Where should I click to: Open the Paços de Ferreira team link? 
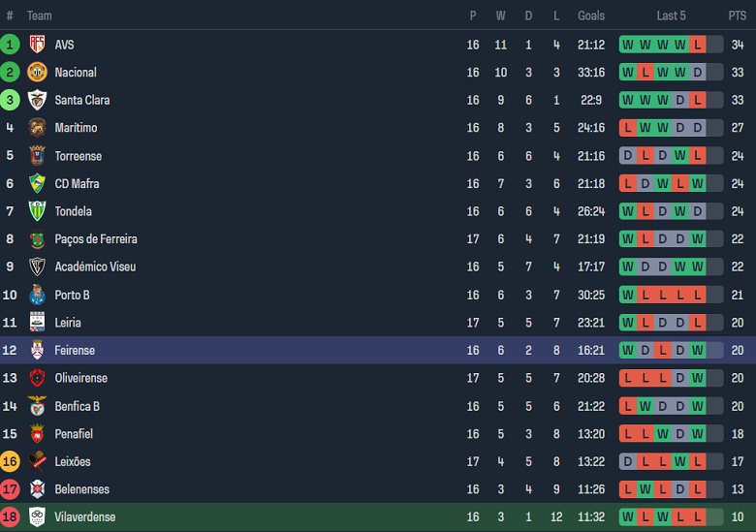(x=95, y=239)
